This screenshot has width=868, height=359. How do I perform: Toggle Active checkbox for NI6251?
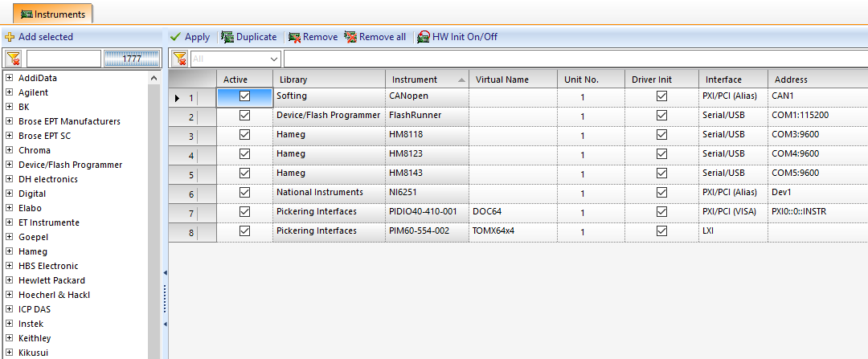pyautogui.click(x=244, y=193)
